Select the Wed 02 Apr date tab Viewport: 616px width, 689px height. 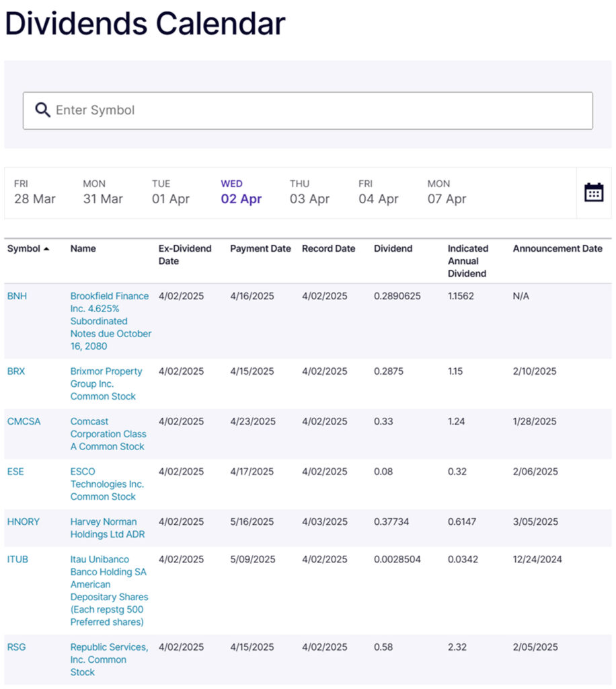tap(241, 192)
